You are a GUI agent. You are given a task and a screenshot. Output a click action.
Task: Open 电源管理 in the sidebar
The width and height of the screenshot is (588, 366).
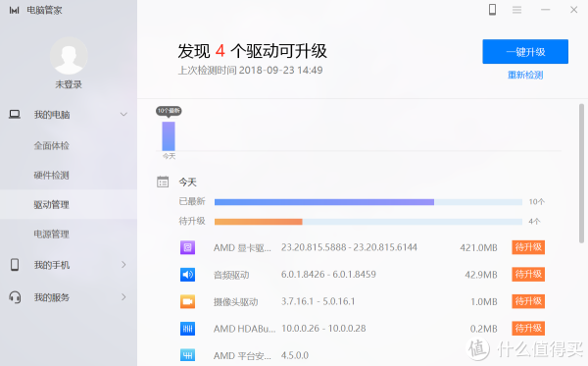[51, 235]
